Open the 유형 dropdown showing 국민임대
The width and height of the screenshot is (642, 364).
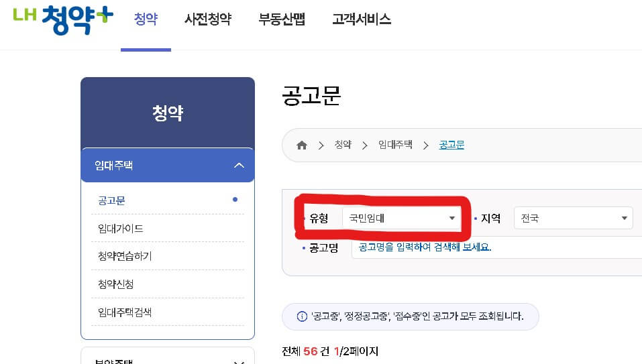click(402, 218)
